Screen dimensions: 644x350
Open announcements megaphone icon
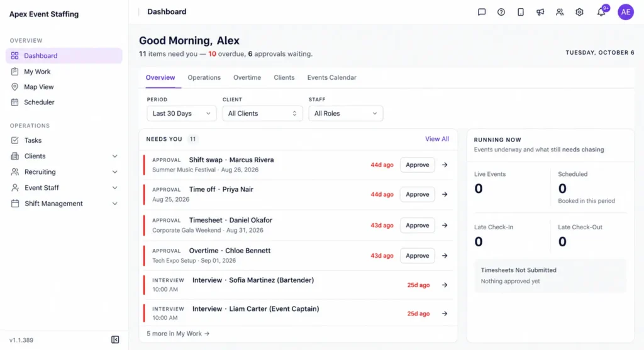pos(540,12)
